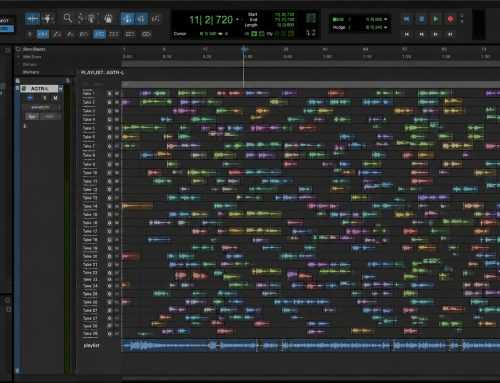Toggle horizontal waveform zoom icon in top toolbar
This screenshot has height=383, width=500.
point(32,19)
